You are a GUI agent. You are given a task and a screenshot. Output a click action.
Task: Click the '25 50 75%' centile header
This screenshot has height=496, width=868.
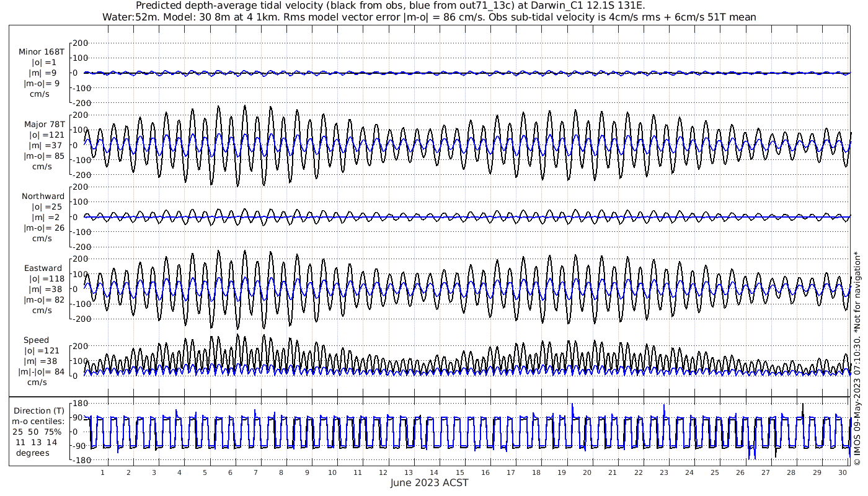click(38, 432)
